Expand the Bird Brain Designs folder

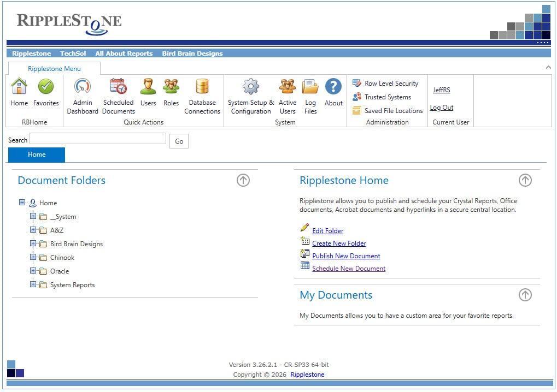[33, 243]
